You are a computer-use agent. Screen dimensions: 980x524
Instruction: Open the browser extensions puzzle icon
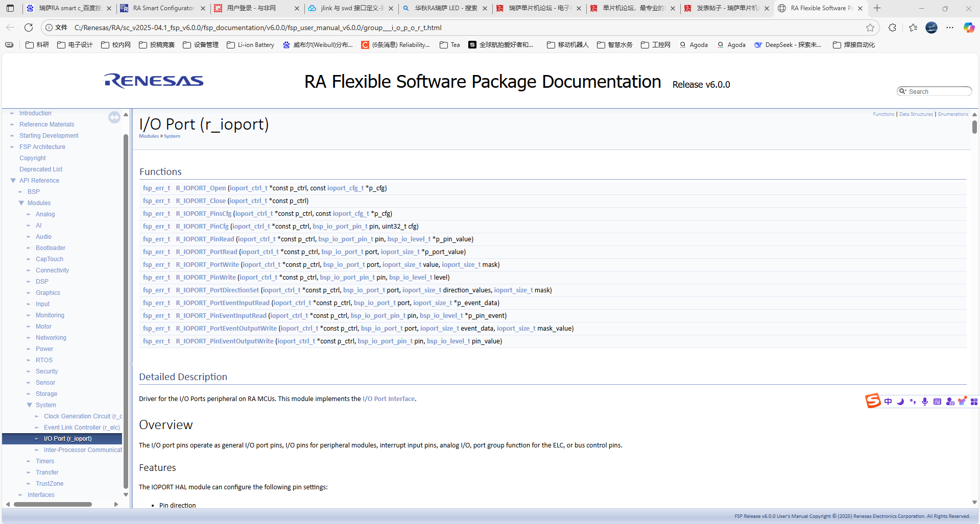click(x=892, y=28)
